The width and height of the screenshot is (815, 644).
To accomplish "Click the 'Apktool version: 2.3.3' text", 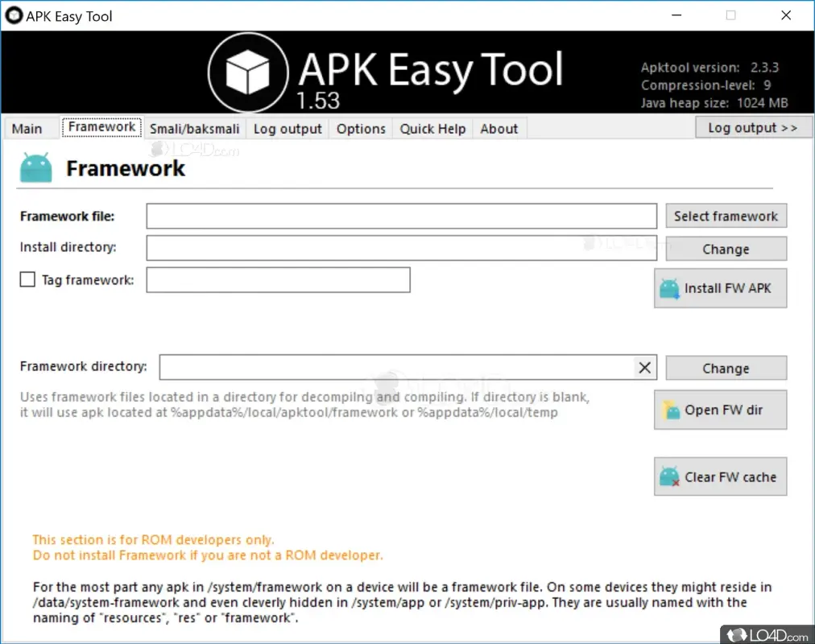I will pyautogui.click(x=710, y=68).
